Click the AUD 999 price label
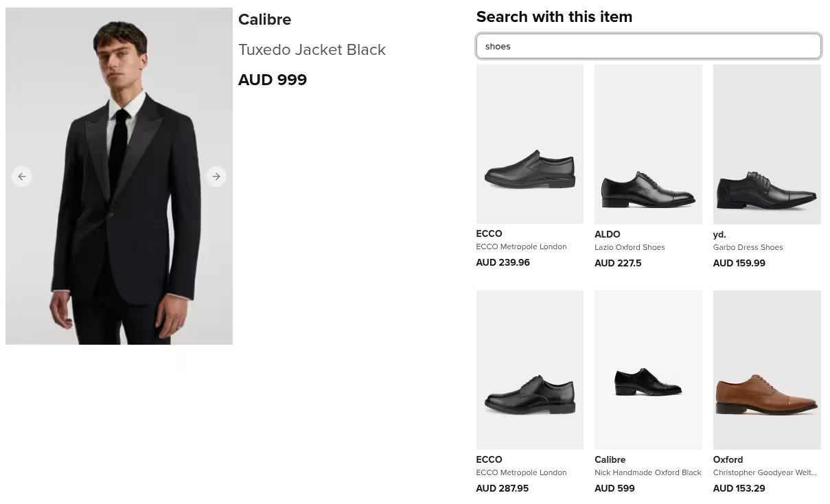 coord(273,80)
